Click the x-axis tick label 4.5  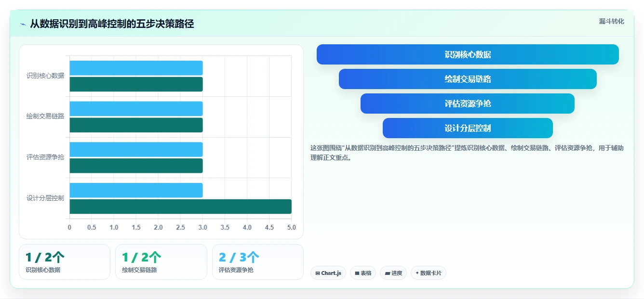click(x=269, y=227)
